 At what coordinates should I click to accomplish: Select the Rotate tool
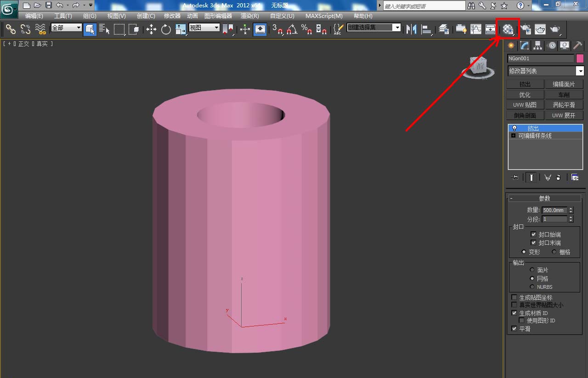[166, 29]
